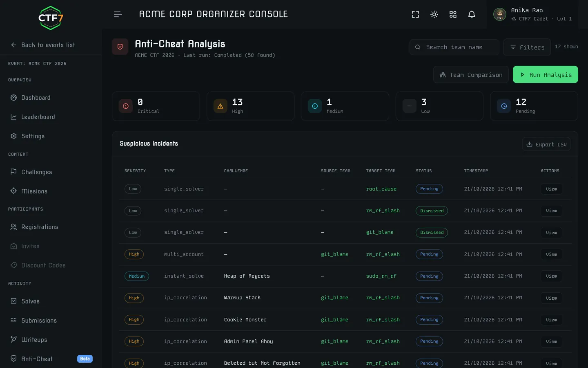Export incidents as CSV
The width and height of the screenshot is (588, 368).
pyautogui.click(x=546, y=144)
